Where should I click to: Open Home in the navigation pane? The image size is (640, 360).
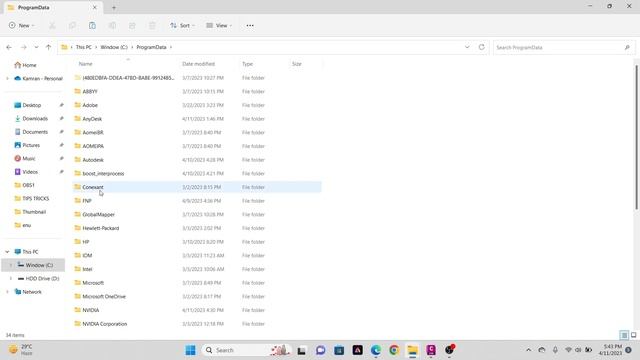(x=25, y=65)
